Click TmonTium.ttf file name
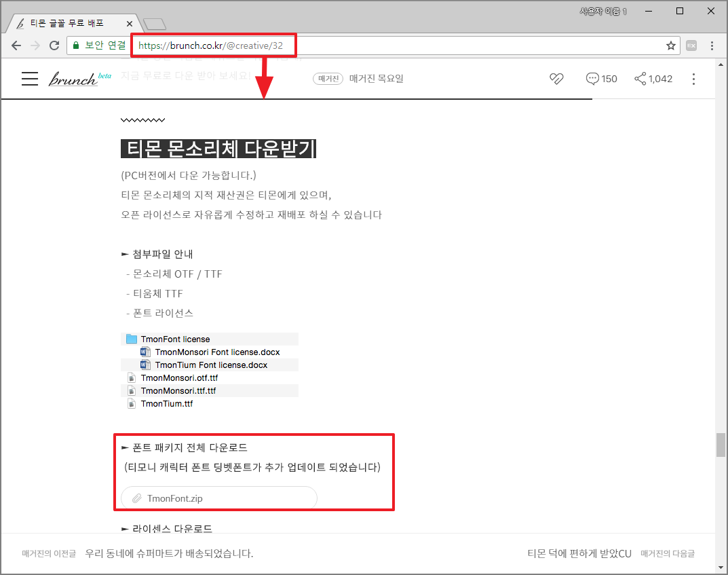The image size is (728, 575). [x=167, y=404]
